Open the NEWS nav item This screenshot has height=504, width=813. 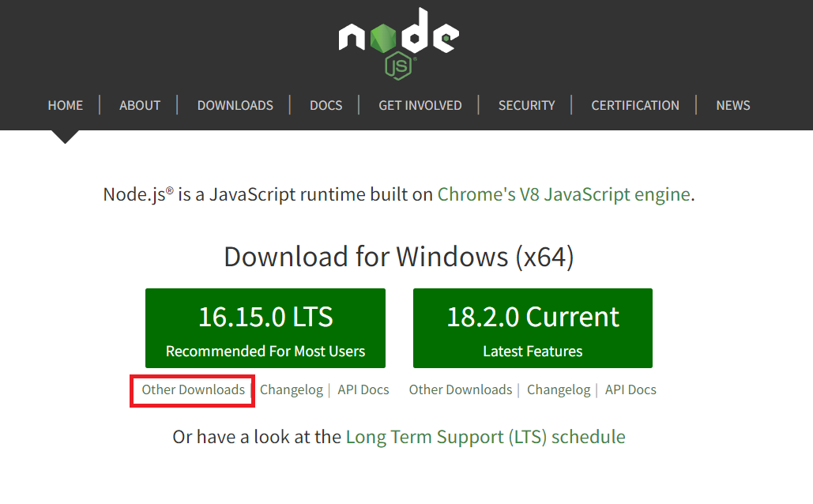pos(732,105)
